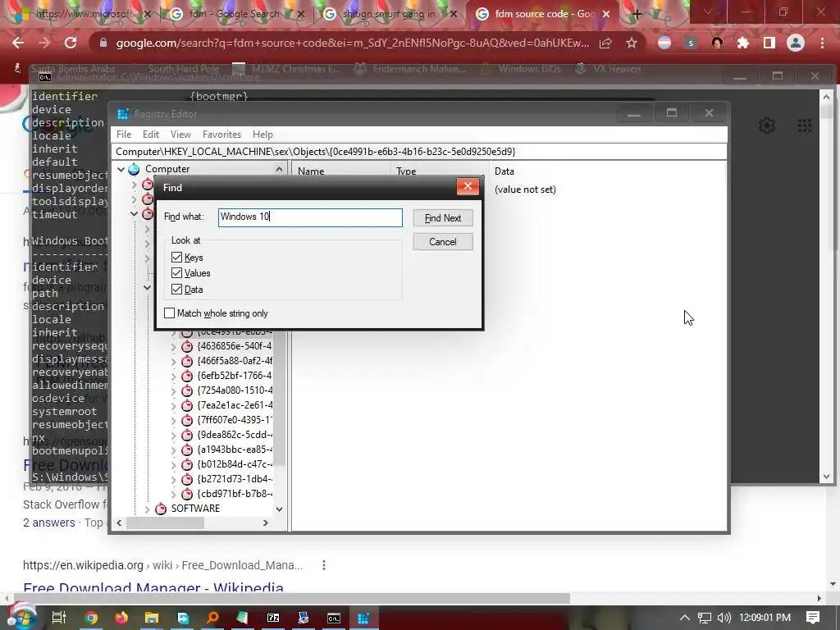
Task: Toggle the Values checkbox
Action: pyautogui.click(x=177, y=272)
